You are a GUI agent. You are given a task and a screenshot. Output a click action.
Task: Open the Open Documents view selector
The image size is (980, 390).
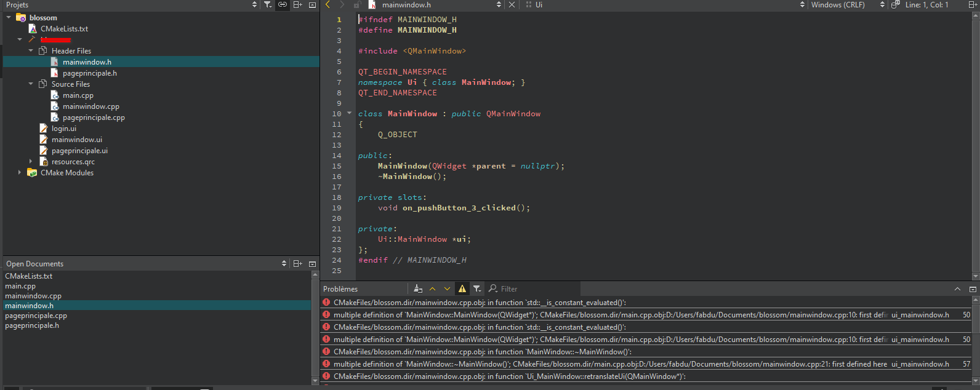pos(284,264)
